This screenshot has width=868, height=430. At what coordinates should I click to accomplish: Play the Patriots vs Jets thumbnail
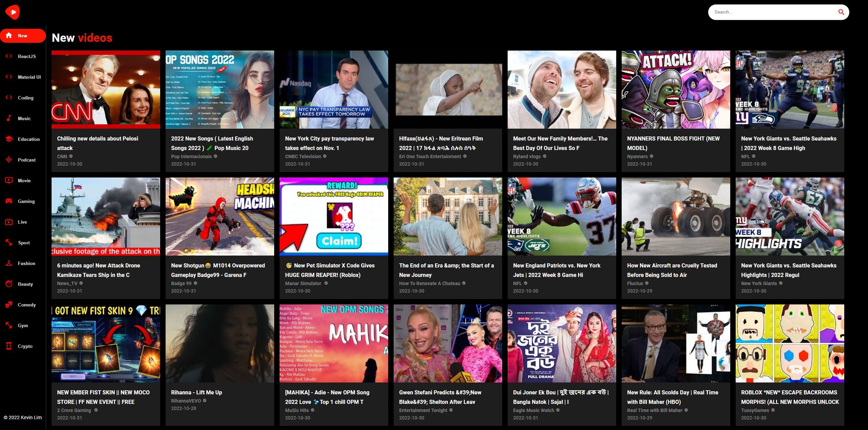pyautogui.click(x=562, y=217)
